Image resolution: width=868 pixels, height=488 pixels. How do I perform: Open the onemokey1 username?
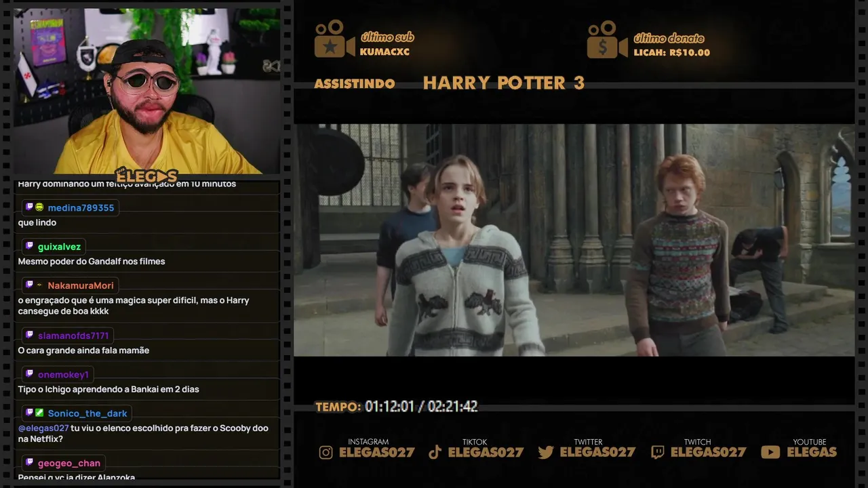tap(63, 375)
